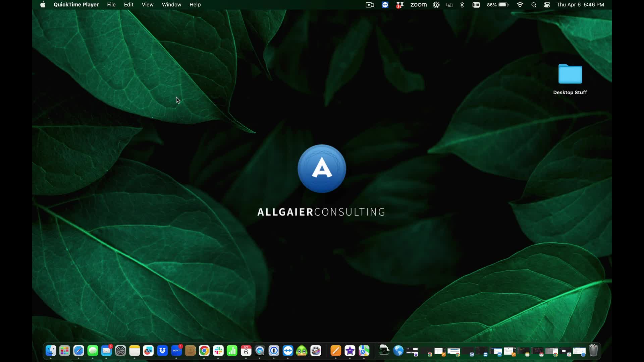Image resolution: width=644 pixels, height=362 pixels.
Task: Open Zoom app in the Dock
Action: [176, 351]
